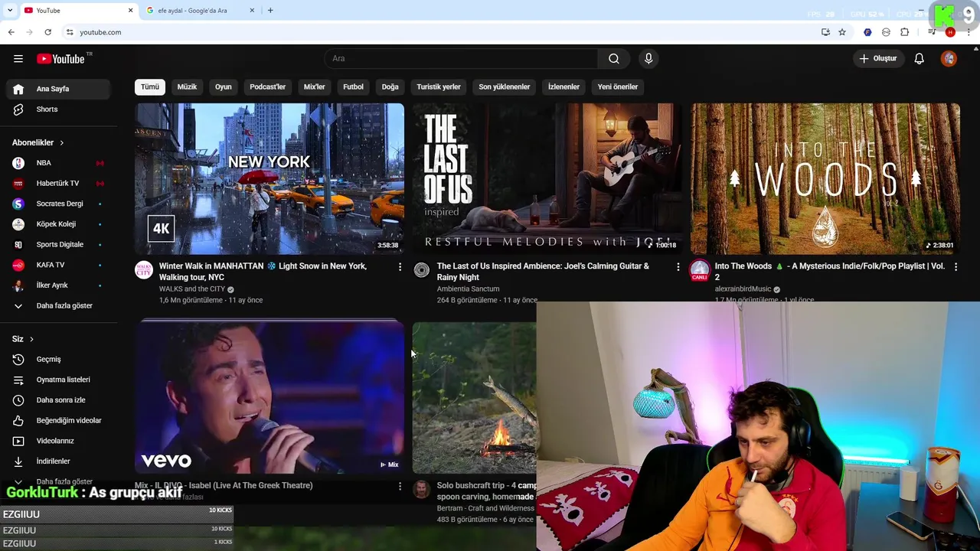This screenshot has height=551, width=980.
Task: Open Oynatma listeleri in sidebar
Action: click(x=58, y=380)
